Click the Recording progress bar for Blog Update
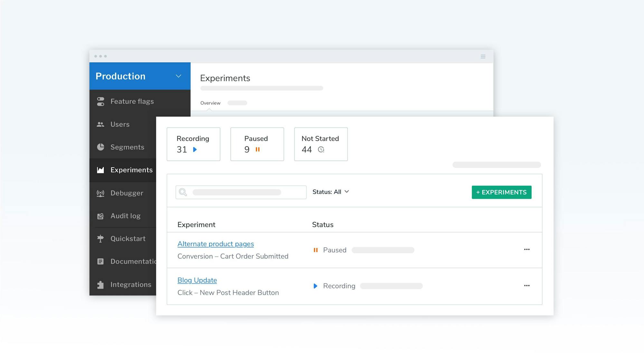644x362 pixels. pyautogui.click(x=391, y=286)
